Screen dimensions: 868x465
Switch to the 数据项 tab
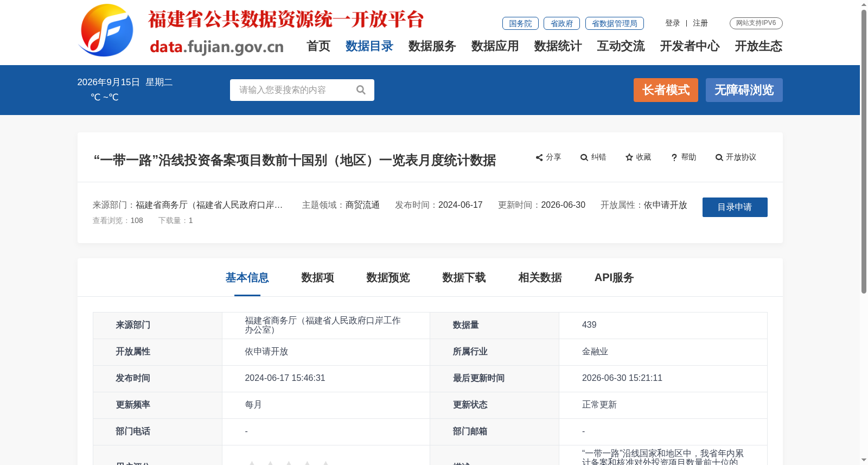318,278
